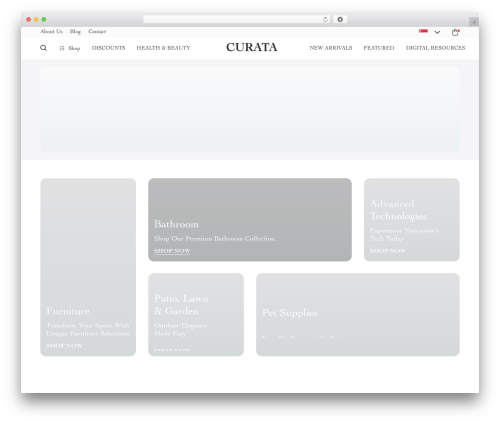The height and width of the screenshot is (423, 500).
Task: Open the Shop grid menu
Action: point(70,48)
